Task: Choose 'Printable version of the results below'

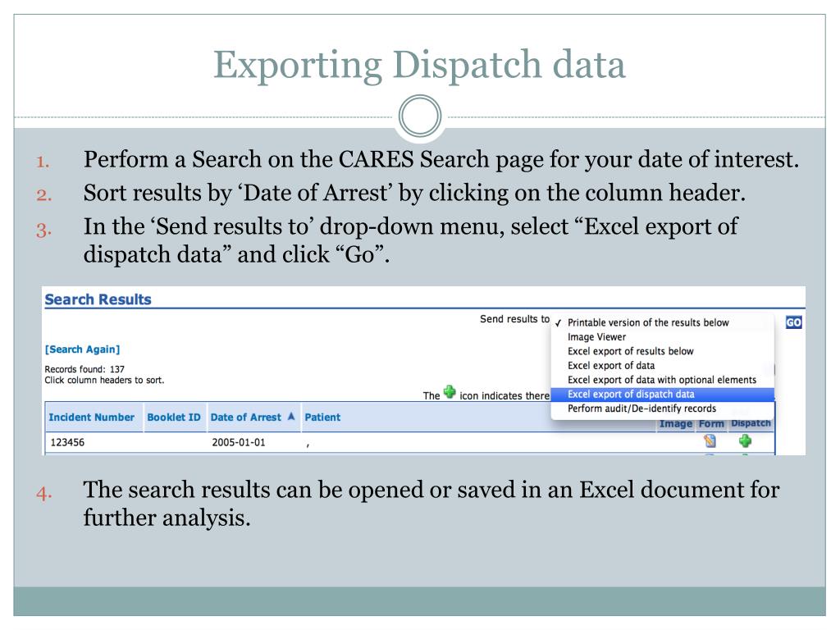Action: pos(663,322)
